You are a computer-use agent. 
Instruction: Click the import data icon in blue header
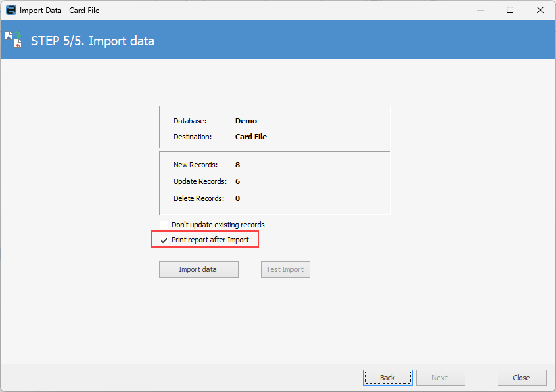pos(14,40)
